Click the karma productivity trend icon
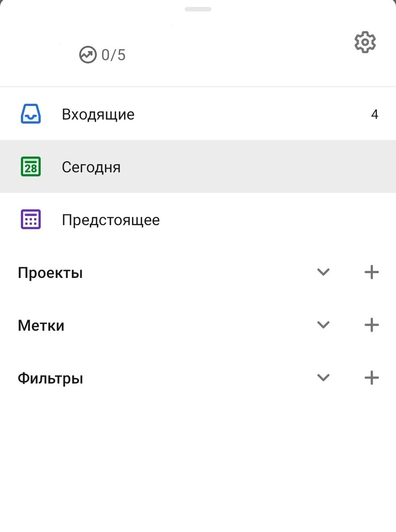The height and width of the screenshot is (532, 396). point(88,55)
